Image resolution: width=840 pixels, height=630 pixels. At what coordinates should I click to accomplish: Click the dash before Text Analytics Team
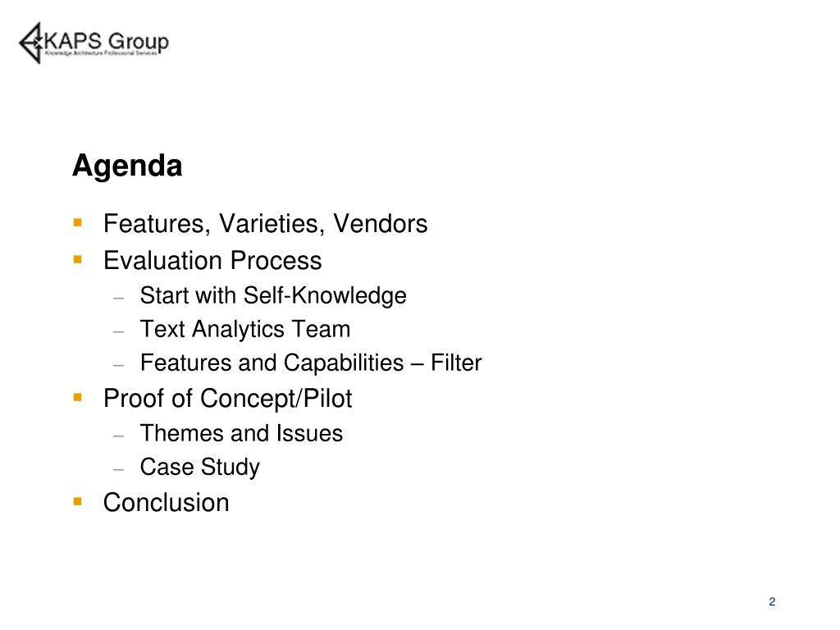(x=119, y=331)
